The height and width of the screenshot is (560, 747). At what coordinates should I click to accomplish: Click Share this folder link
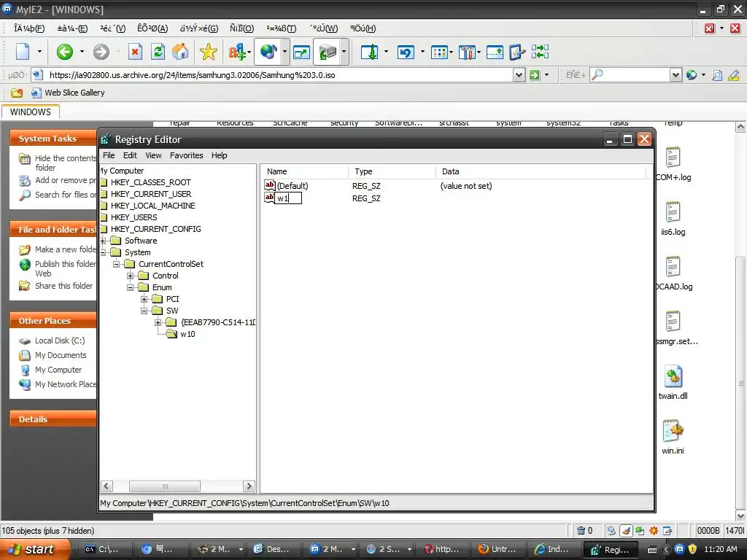[64, 286]
